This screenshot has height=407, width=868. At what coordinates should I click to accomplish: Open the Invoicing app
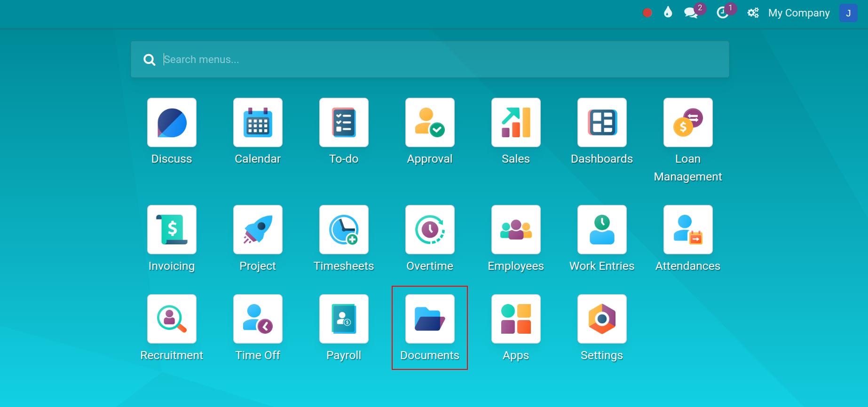point(172,230)
